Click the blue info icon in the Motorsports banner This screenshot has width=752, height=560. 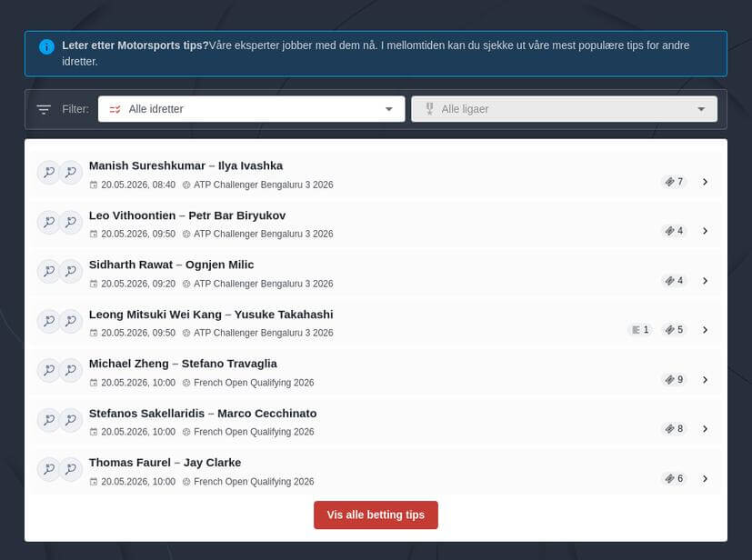coord(46,46)
